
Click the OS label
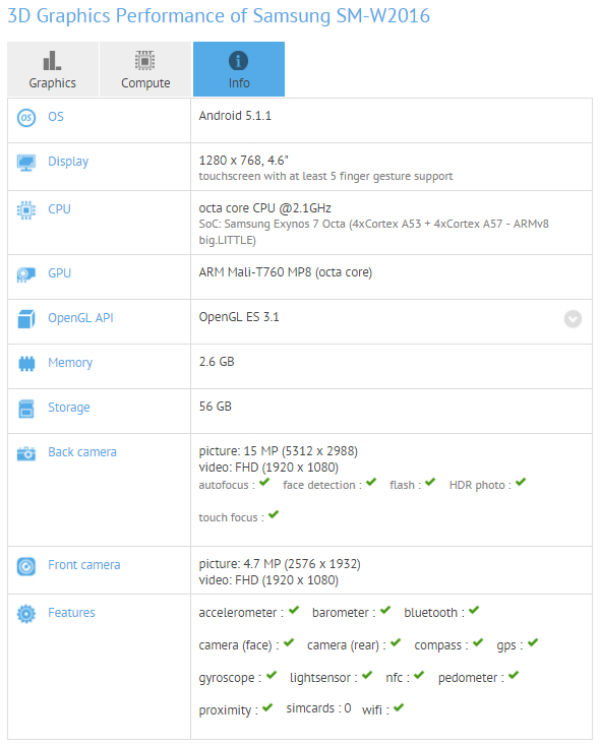click(x=56, y=117)
